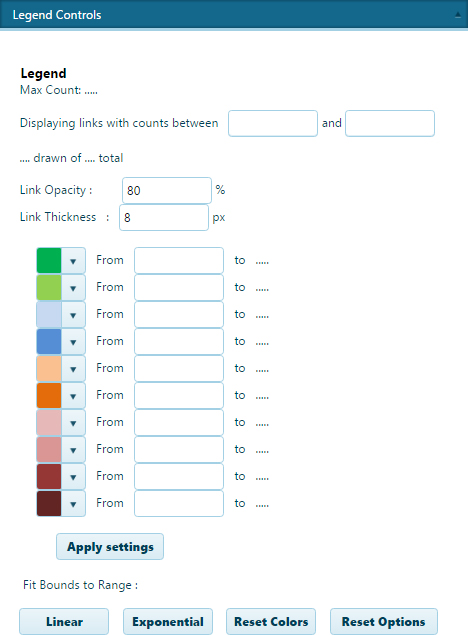
Task: Focus the Link Opacity input field
Action: [167, 190]
